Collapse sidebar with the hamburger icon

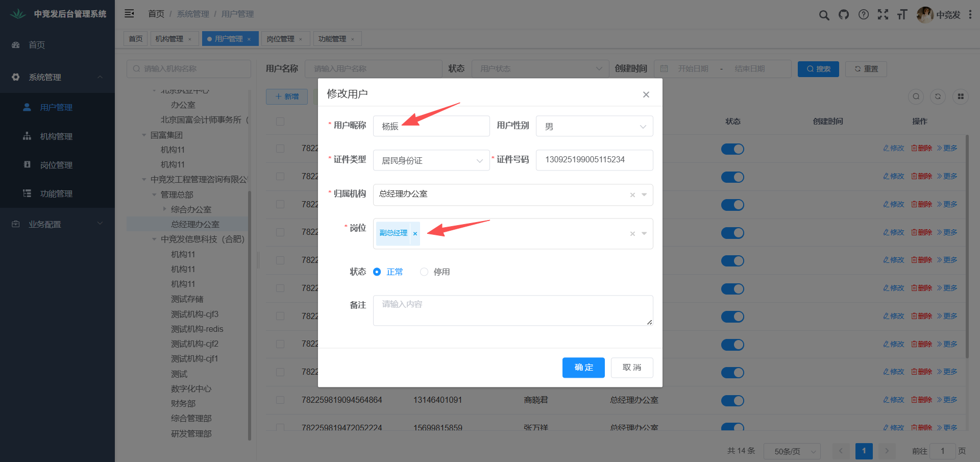(x=129, y=14)
